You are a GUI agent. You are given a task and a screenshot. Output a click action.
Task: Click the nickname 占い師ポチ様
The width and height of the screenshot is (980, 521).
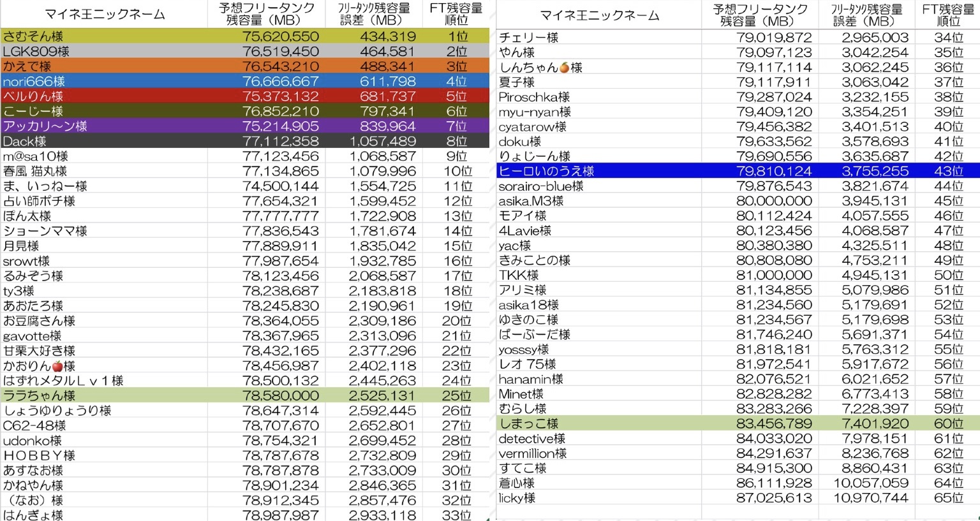click(x=40, y=201)
